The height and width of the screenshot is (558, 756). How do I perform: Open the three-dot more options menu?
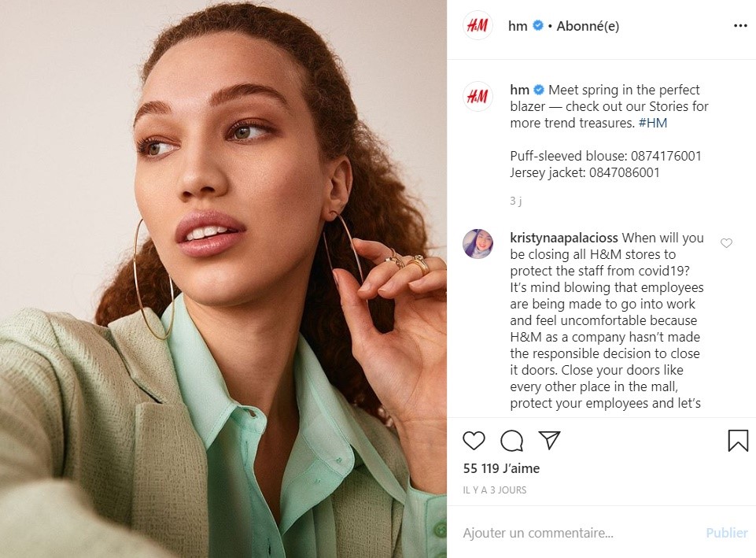(x=740, y=25)
